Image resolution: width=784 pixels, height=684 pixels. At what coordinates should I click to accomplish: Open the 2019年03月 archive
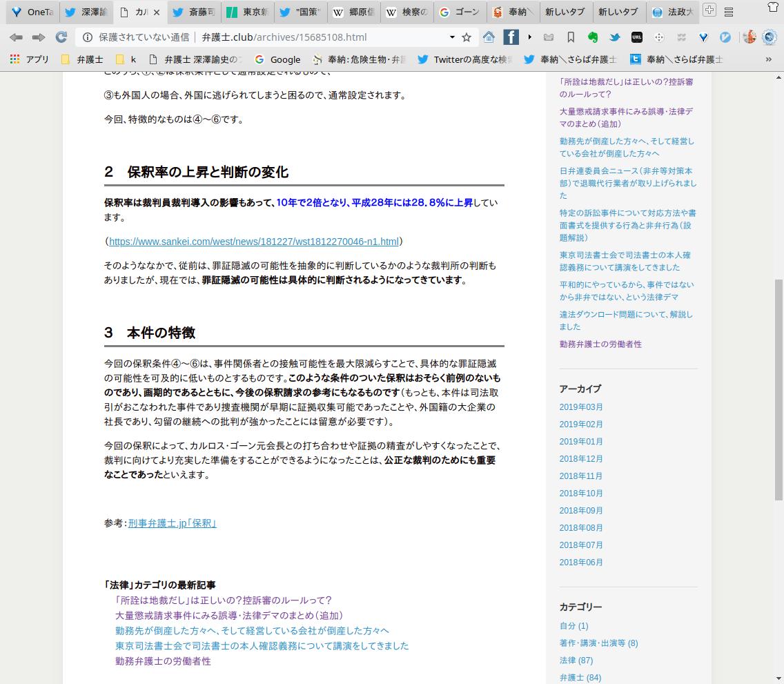pyautogui.click(x=581, y=407)
